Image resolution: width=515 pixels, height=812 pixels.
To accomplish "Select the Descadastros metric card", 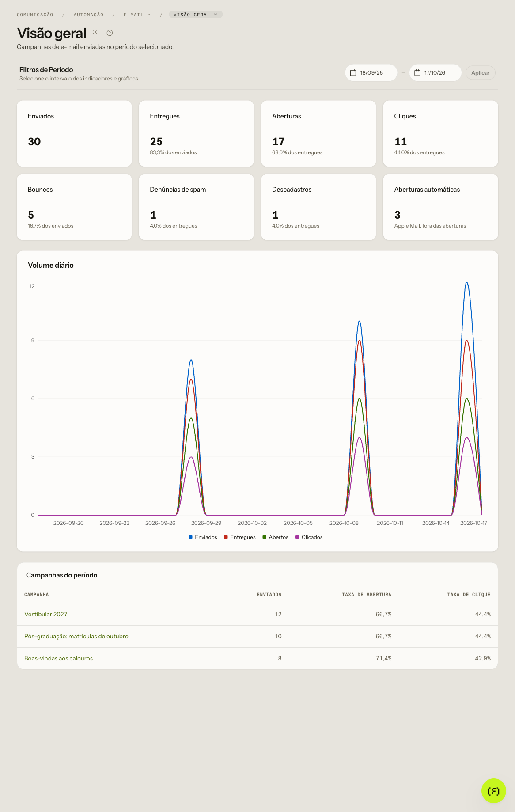I will 318,207.
